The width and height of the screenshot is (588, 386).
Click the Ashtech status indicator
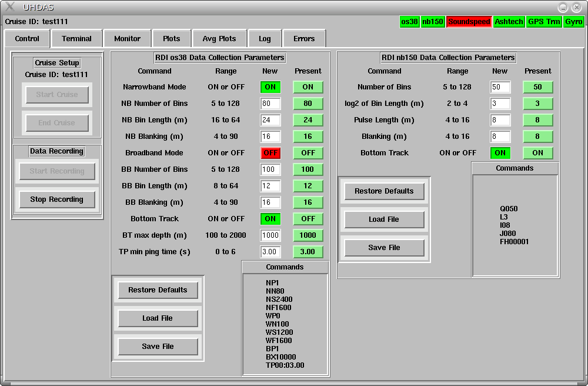[509, 22]
